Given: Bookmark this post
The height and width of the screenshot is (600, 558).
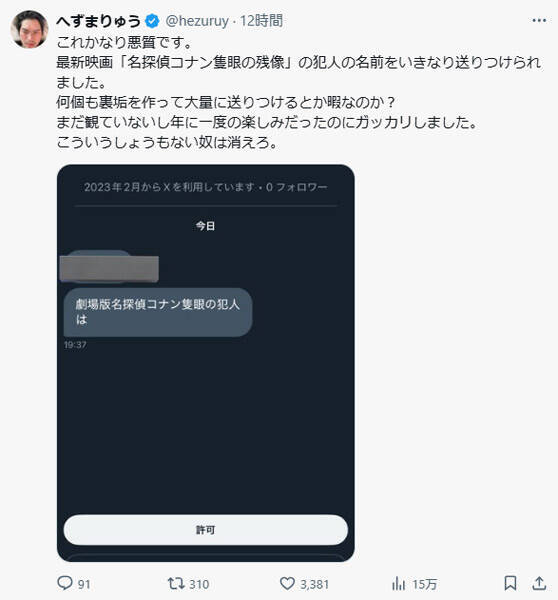Looking at the screenshot, I should tap(510, 583).
